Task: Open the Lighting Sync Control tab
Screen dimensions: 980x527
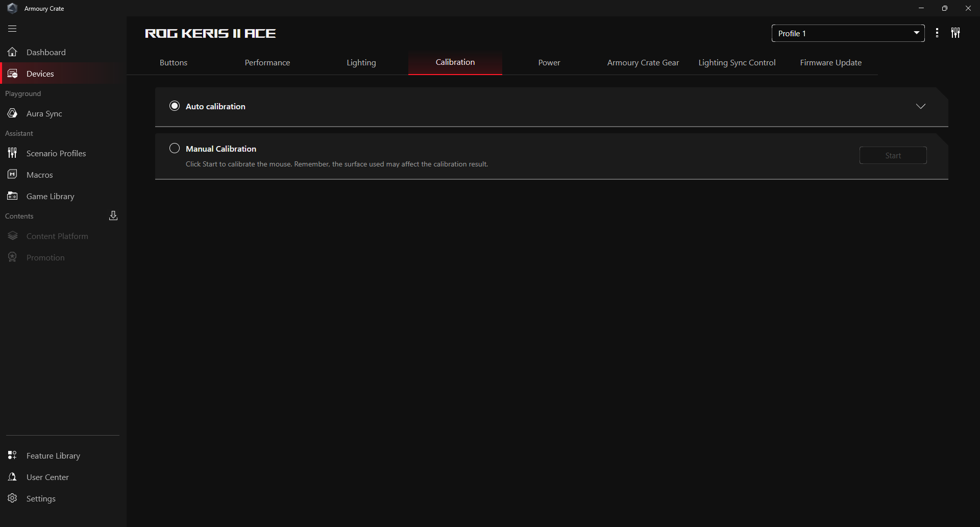Action: [737, 63]
